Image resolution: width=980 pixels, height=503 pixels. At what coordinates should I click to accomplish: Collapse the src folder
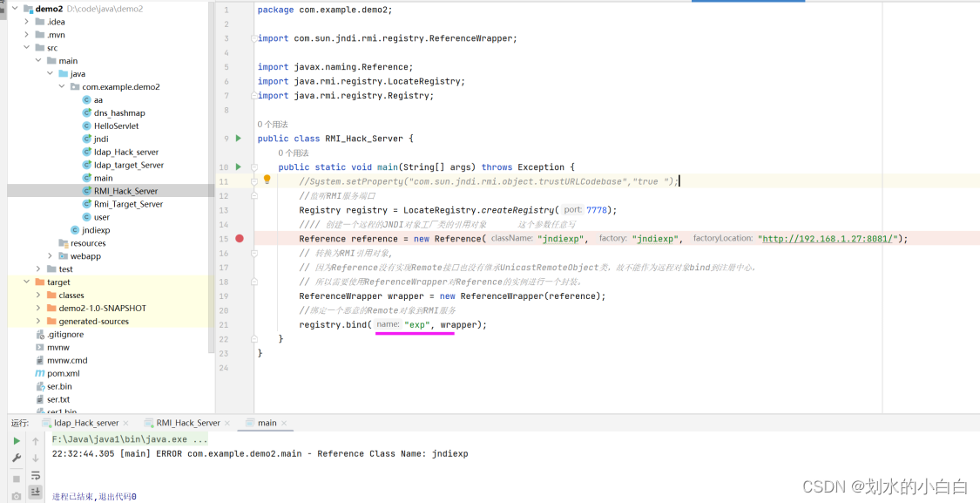[x=26, y=48]
